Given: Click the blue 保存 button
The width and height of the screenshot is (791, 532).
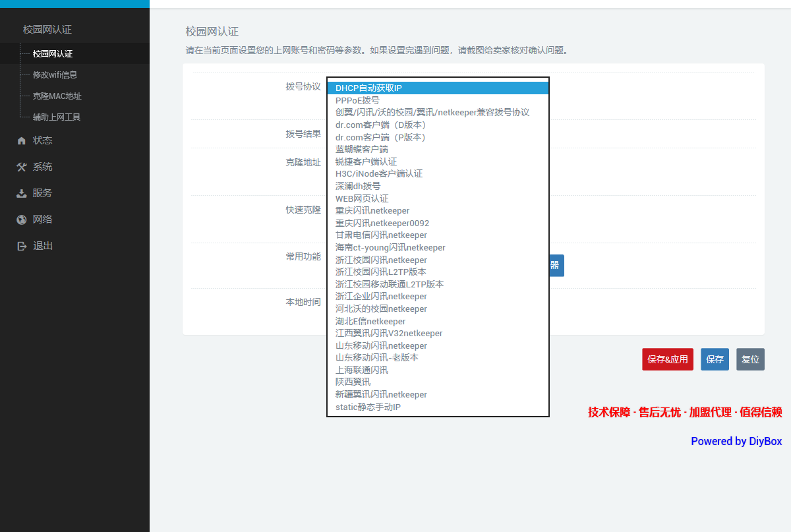Looking at the screenshot, I should tap(715, 359).
